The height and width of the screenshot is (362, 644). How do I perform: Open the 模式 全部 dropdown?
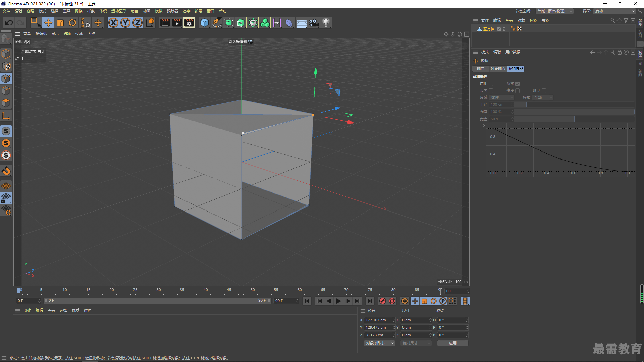click(x=543, y=97)
